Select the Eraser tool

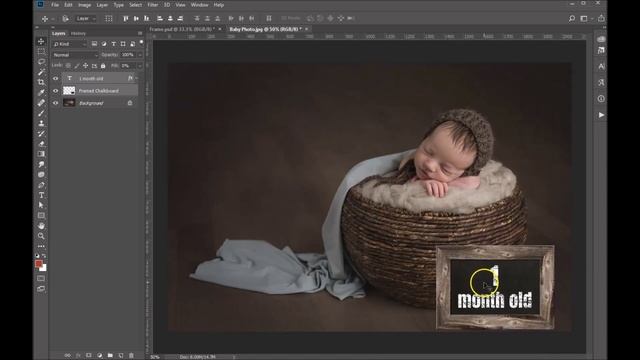point(41,144)
